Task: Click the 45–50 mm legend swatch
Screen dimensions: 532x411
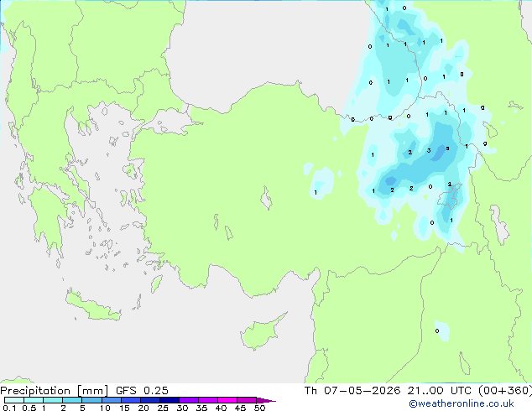Action: pyautogui.click(x=247, y=400)
